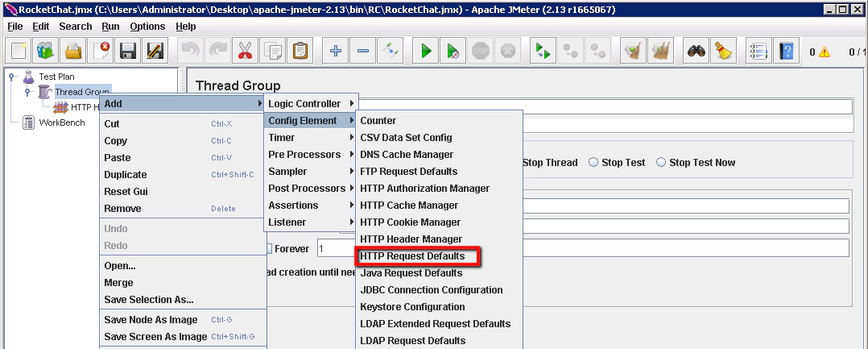
Task: Choose CSV Data Set Config item
Action: (438, 137)
